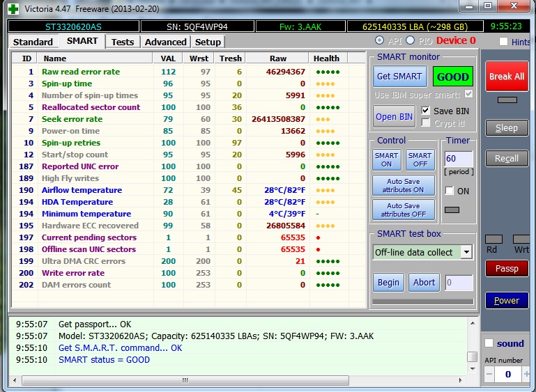536x392 pixels.
Task: Click the red Passp button
Action: [x=507, y=268]
